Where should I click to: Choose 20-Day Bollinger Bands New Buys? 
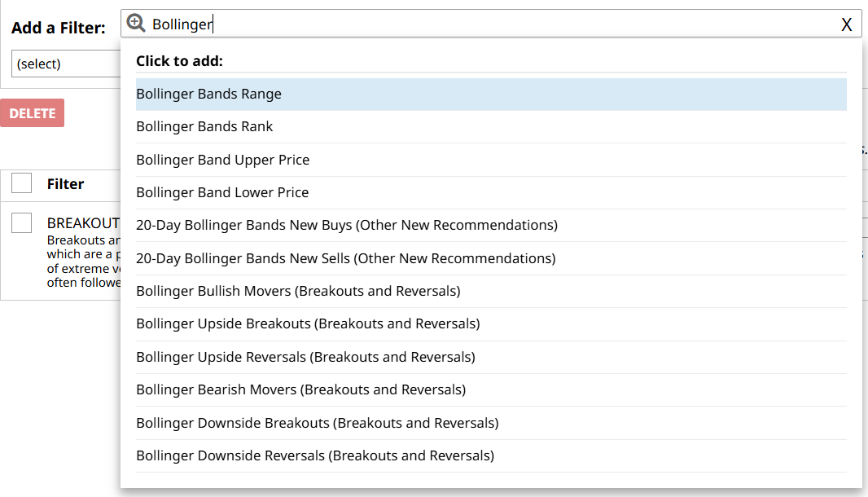pyautogui.click(x=346, y=225)
